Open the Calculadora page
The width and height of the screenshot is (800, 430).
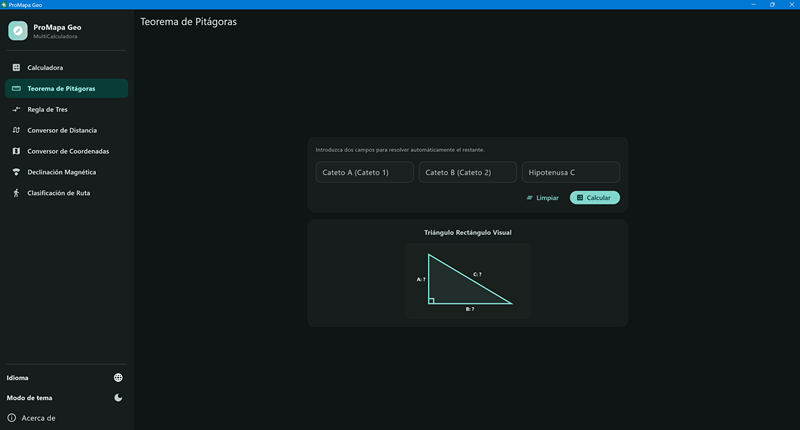pyautogui.click(x=66, y=67)
